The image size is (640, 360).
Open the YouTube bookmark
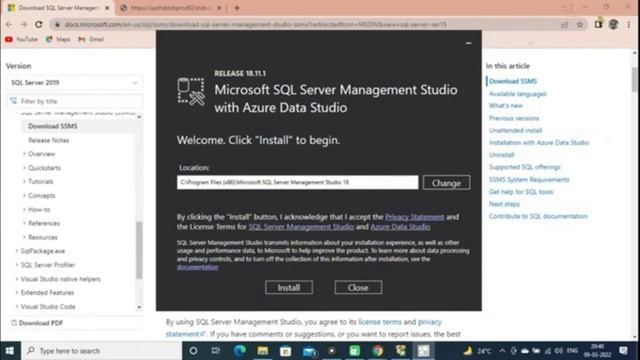(22, 39)
